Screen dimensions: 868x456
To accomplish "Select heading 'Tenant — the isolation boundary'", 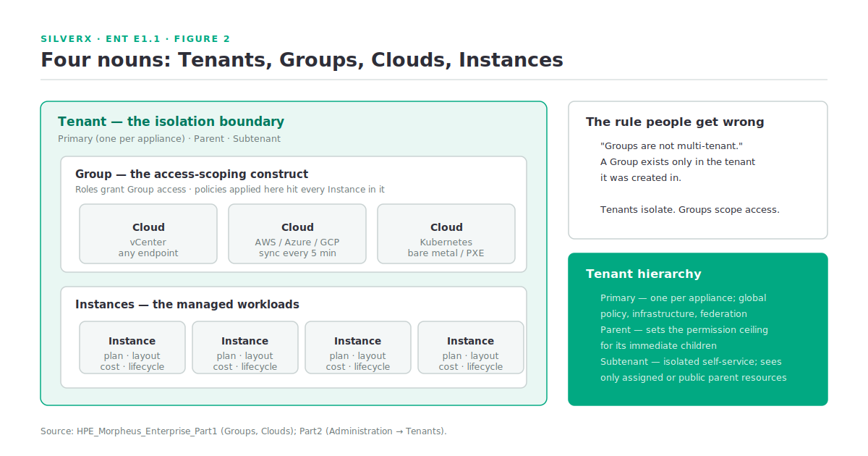I will (x=171, y=122).
